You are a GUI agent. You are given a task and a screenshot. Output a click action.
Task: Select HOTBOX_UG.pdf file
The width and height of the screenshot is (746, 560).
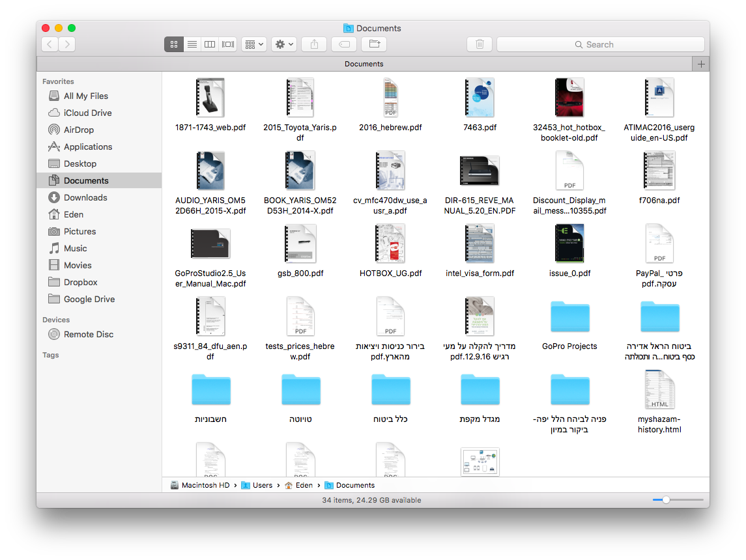tap(390, 244)
